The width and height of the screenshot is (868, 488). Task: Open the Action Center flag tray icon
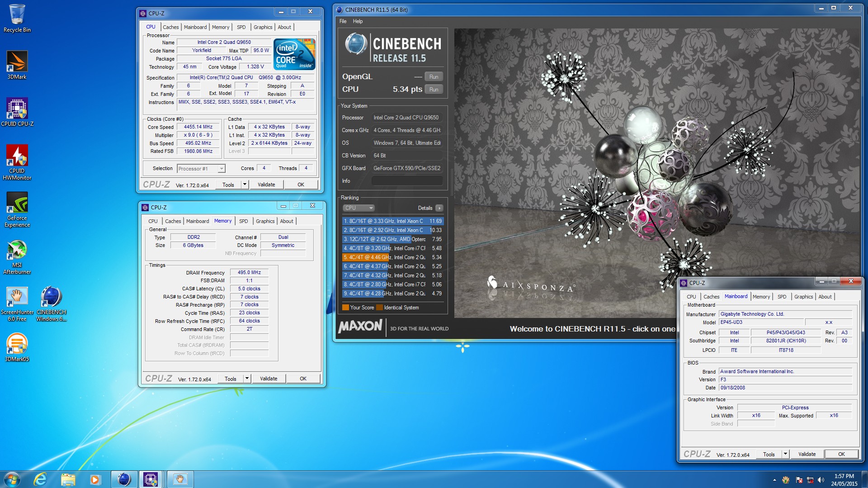tap(799, 480)
